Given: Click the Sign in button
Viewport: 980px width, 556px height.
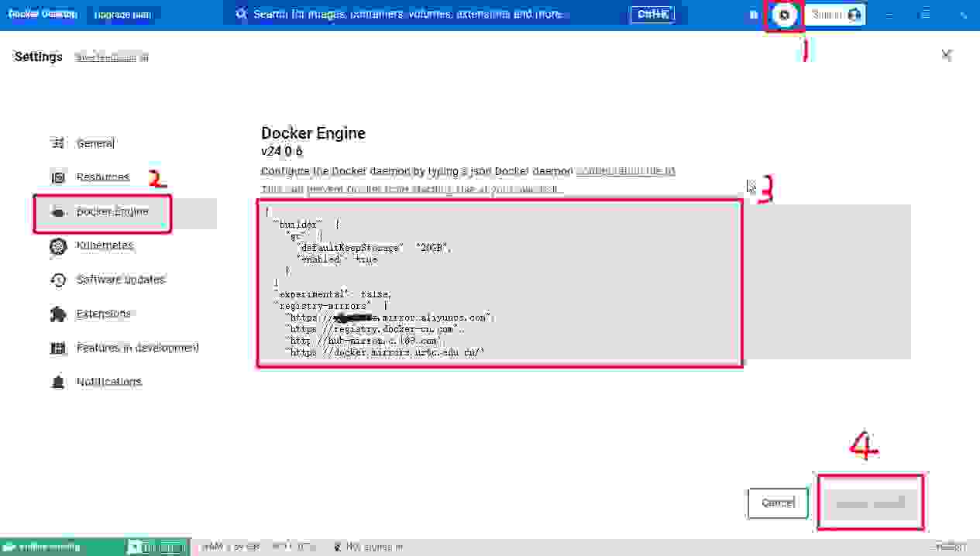Looking at the screenshot, I should (835, 15).
